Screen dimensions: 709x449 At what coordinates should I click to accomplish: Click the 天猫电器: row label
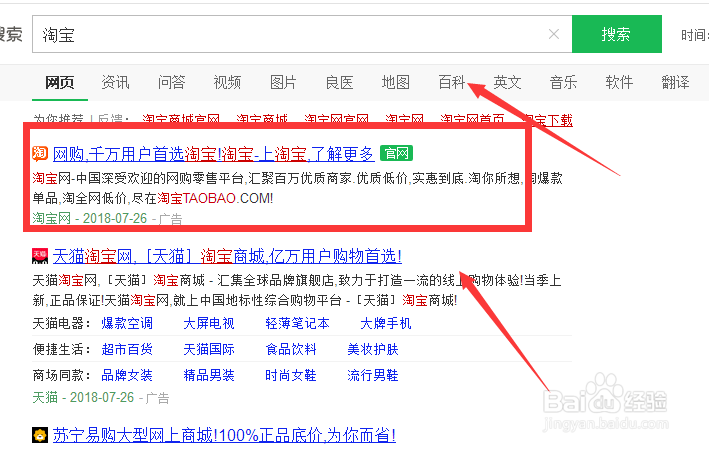pos(62,323)
